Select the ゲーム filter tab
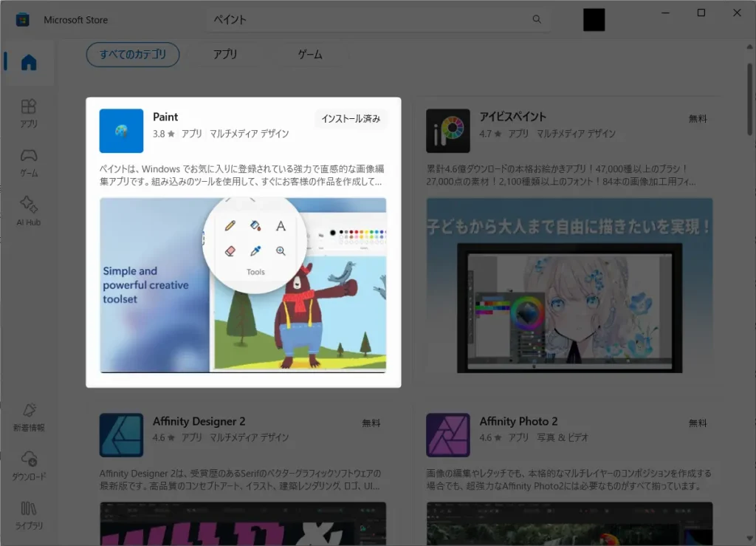This screenshot has height=546, width=756. pos(310,55)
